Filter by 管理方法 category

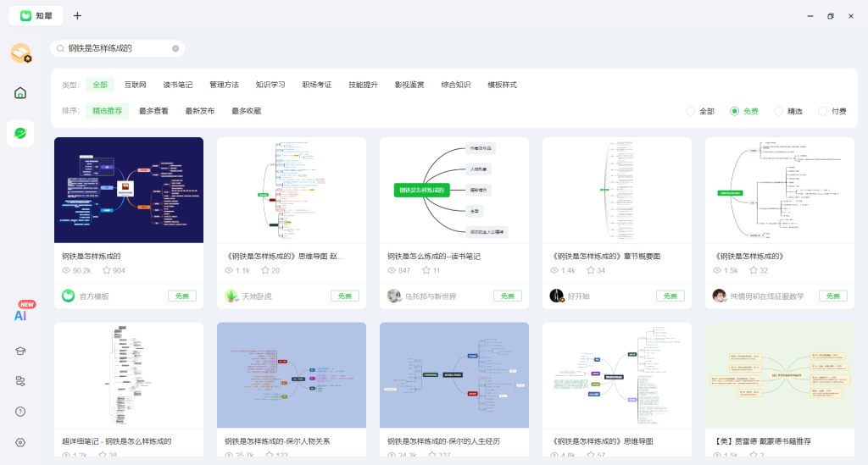[x=224, y=85]
